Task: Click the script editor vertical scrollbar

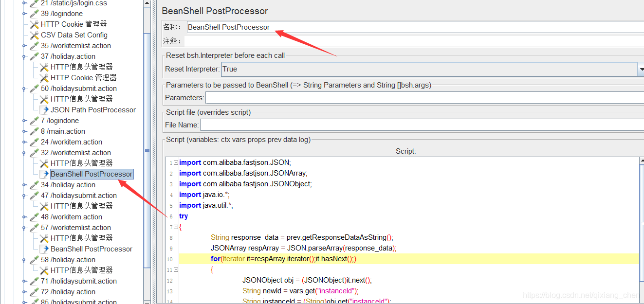Action: pos(642,230)
